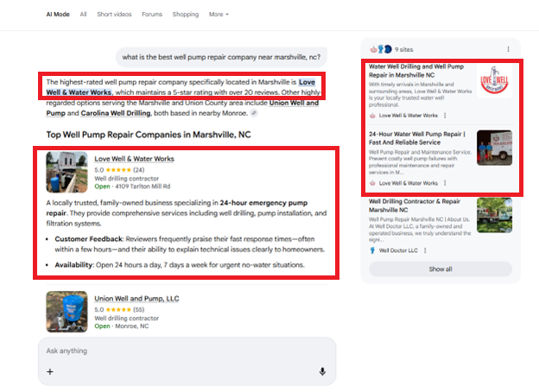Click the site favicons beside 9 sites
The height and width of the screenshot is (392, 539).
pyautogui.click(x=381, y=49)
